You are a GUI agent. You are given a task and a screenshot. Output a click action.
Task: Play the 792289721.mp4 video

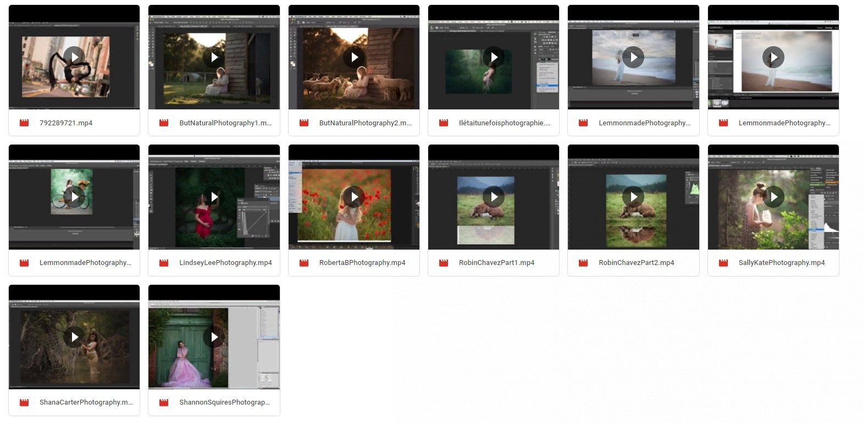tap(74, 57)
